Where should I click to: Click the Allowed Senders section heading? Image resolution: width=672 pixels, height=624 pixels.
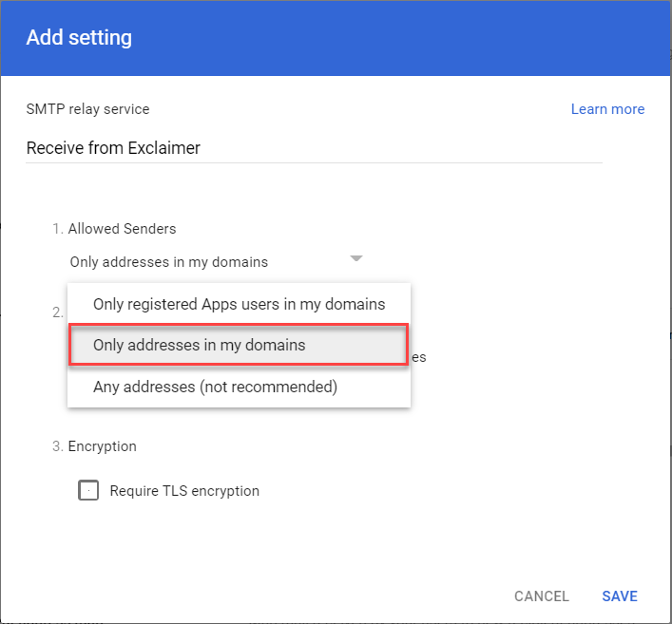[x=122, y=229]
